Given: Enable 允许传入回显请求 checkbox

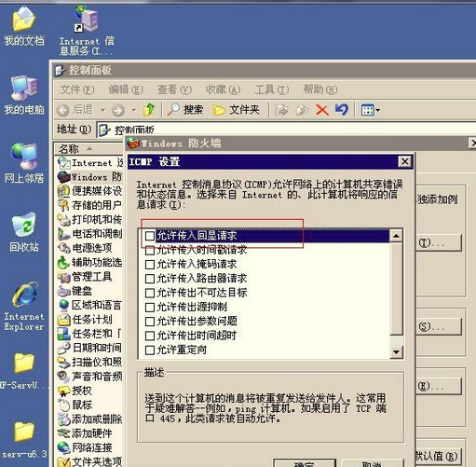Looking at the screenshot, I should (x=150, y=236).
